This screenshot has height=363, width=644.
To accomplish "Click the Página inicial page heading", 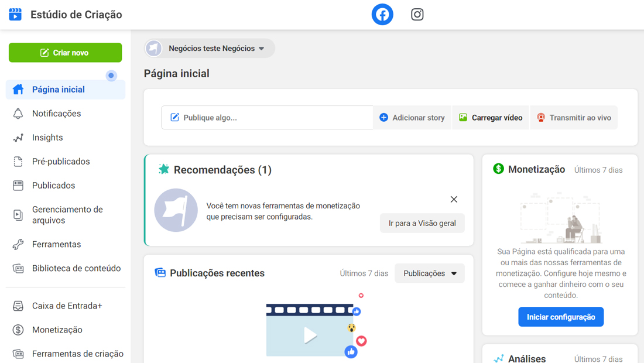I will tap(177, 74).
